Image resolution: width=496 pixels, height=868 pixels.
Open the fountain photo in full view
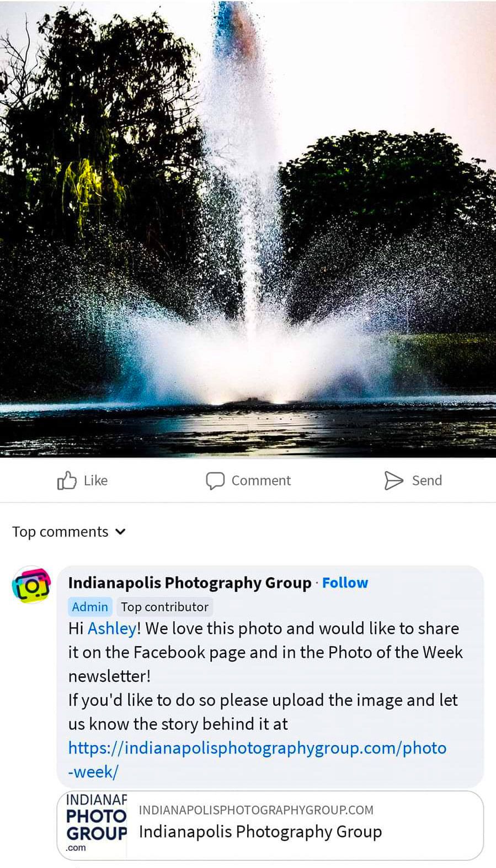[x=248, y=229]
